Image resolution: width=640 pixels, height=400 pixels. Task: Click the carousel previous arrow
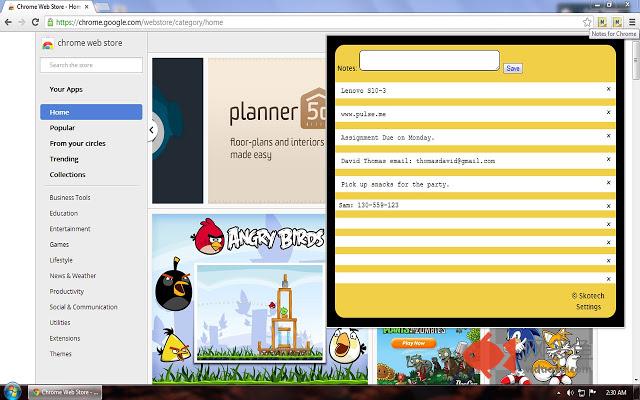coord(151,130)
